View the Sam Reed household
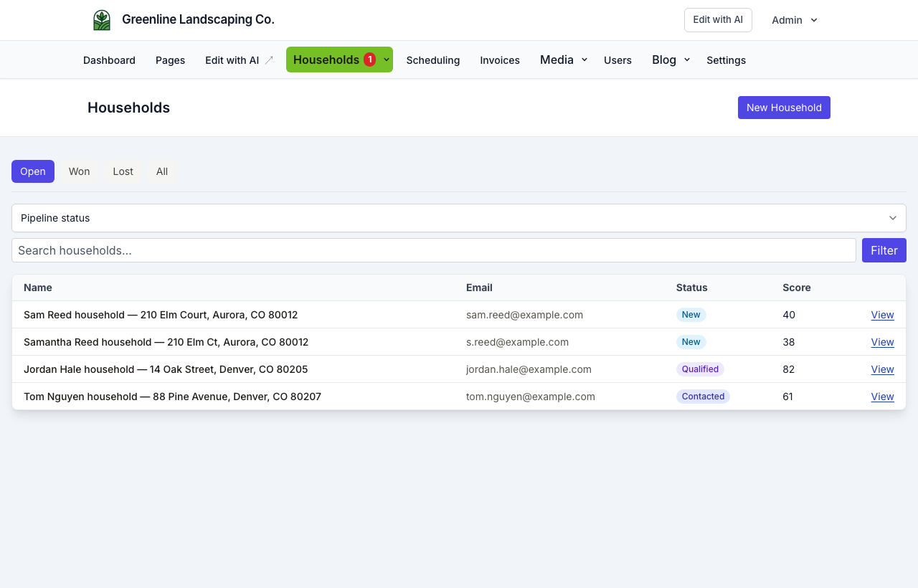The width and height of the screenshot is (918, 588). click(x=882, y=315)
